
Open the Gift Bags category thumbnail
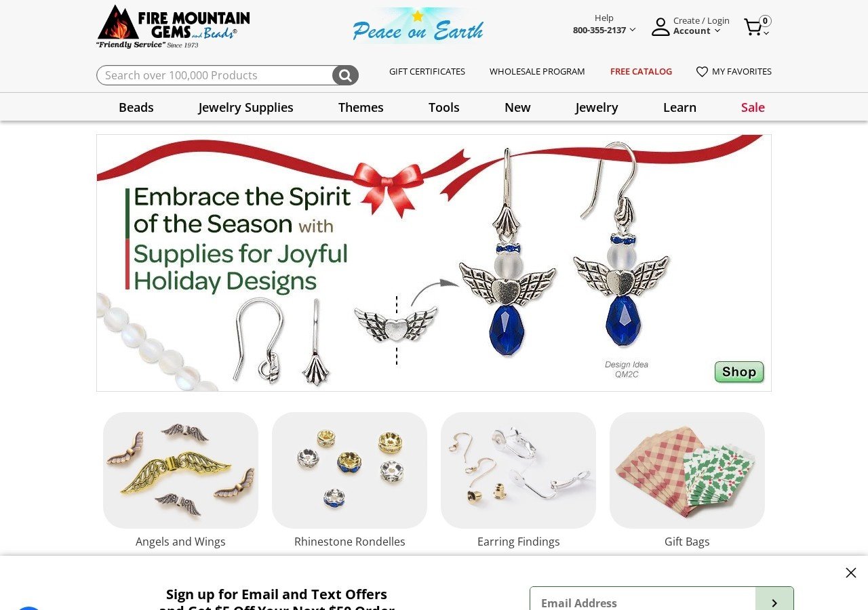tap(687, 470)
